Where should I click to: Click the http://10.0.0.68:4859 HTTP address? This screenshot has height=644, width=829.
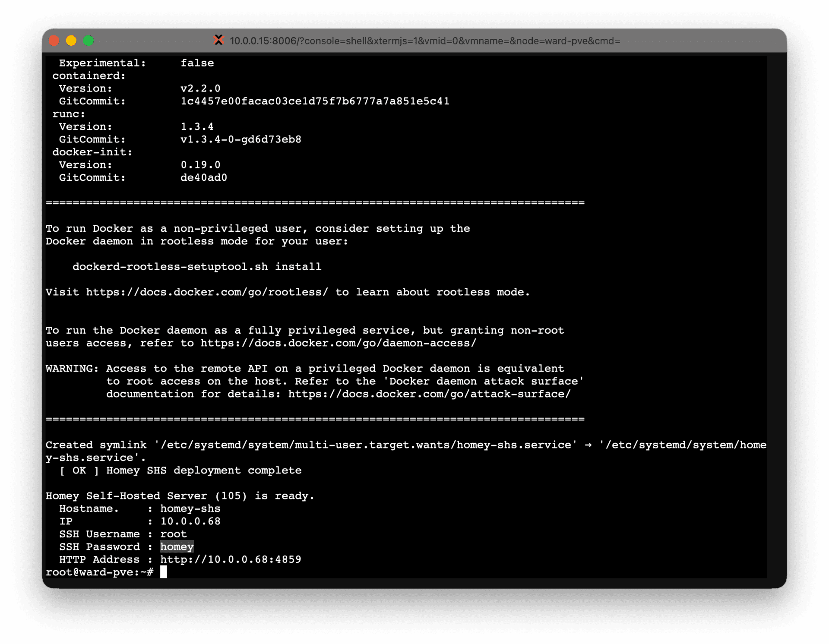[x=231, y=559]
